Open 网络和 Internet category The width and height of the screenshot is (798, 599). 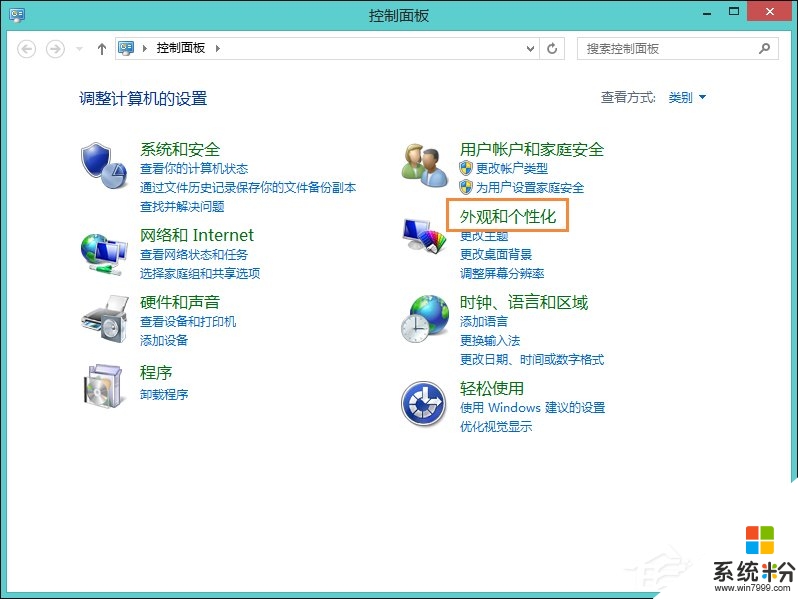coord(196,235)
